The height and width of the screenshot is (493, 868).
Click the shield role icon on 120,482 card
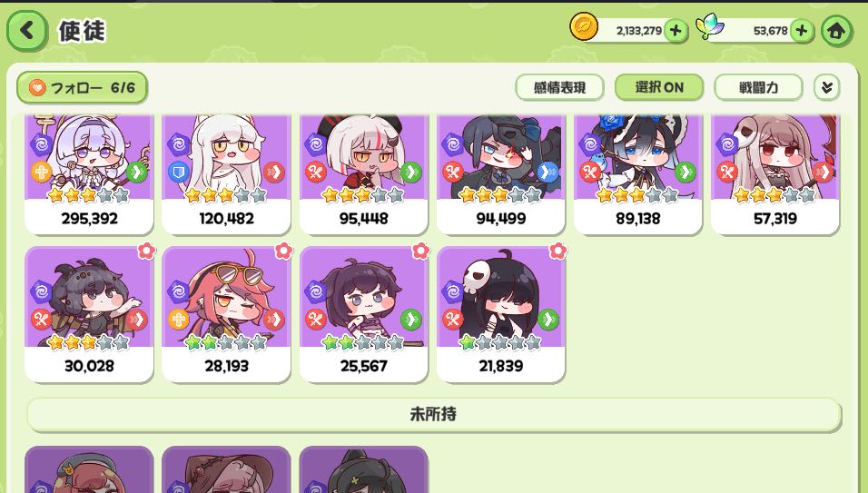pos(178,173)
